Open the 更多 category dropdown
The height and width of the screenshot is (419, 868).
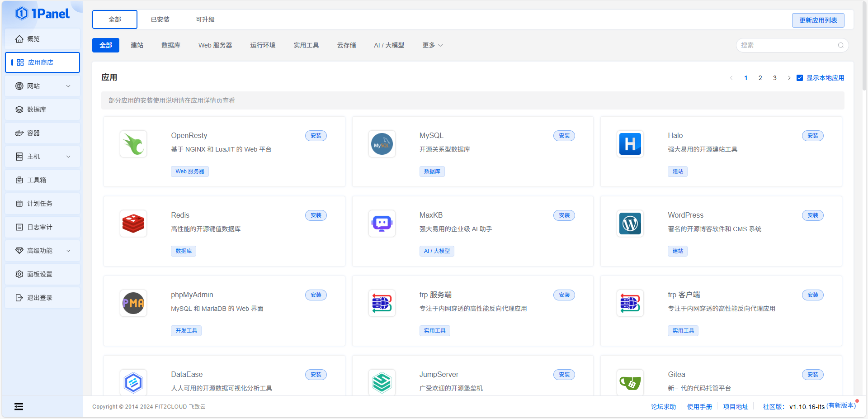(x=433, y=45)
